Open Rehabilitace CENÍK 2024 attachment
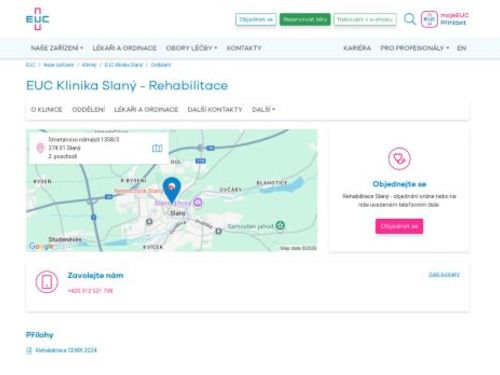Viewport: 500px width, 375px height. 66,350
